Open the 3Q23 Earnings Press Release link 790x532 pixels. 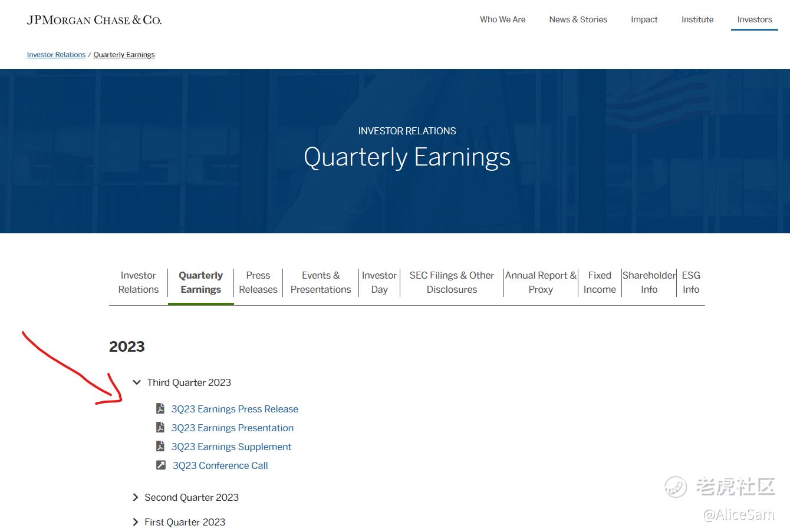pyautogui.click(x=235, y=409)
